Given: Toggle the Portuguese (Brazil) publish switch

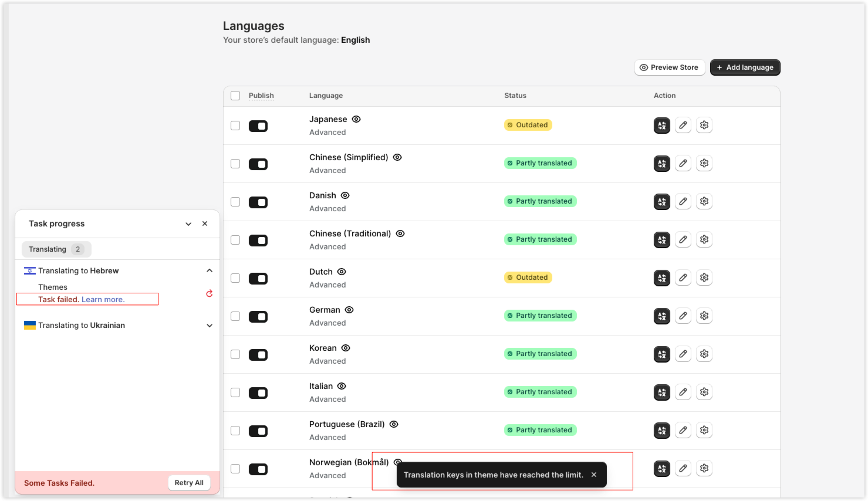Looking at the screenshot, I should pyautogui.click(x=258, y=431).
